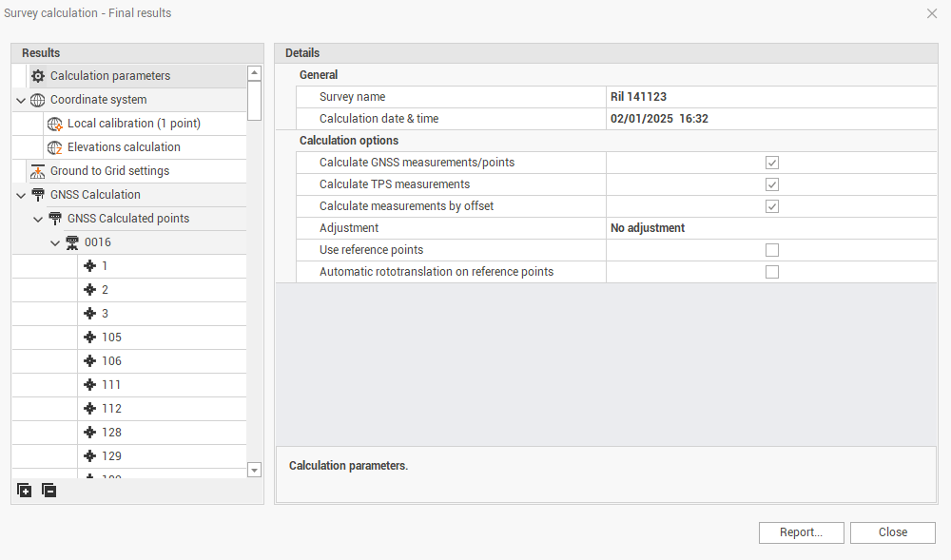Click the Elevations calculation icon

pyautogui.click(x=55, y=147)
